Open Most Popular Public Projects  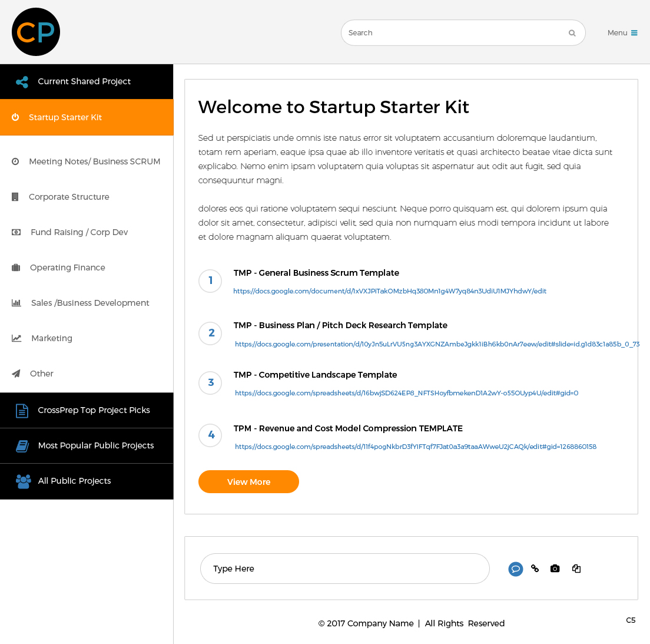tap(87, 445)
